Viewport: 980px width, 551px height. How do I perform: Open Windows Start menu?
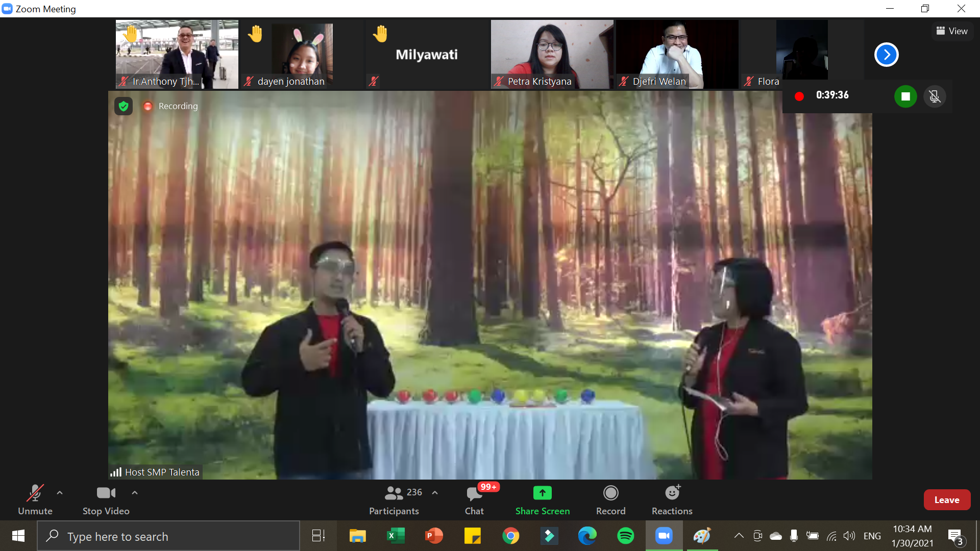[18, 536]
